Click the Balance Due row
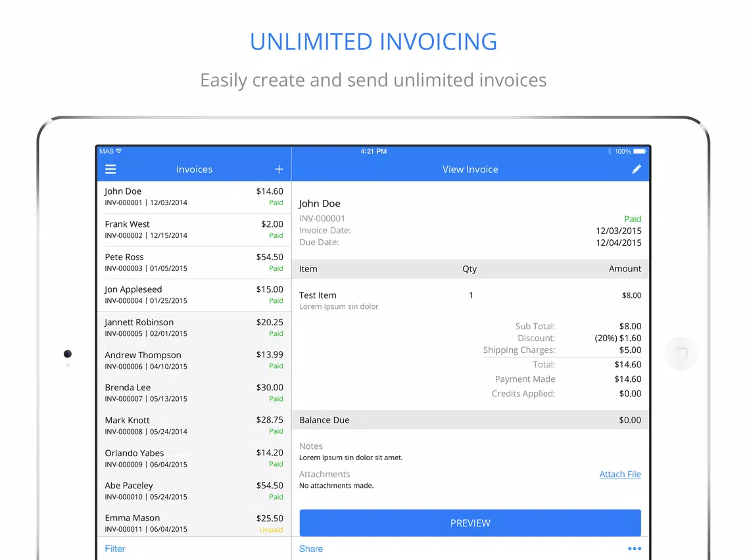Viewport: 747px width, 560px height. coord(470,420)
